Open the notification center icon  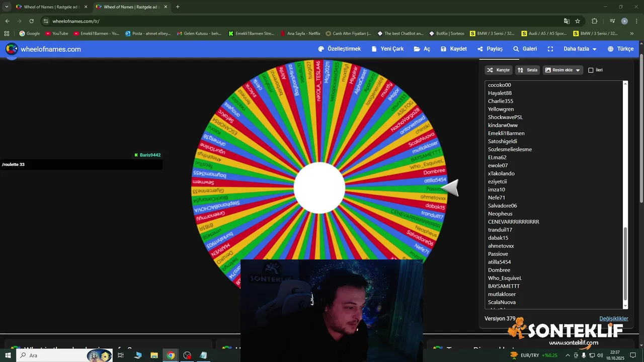[633, 355]
